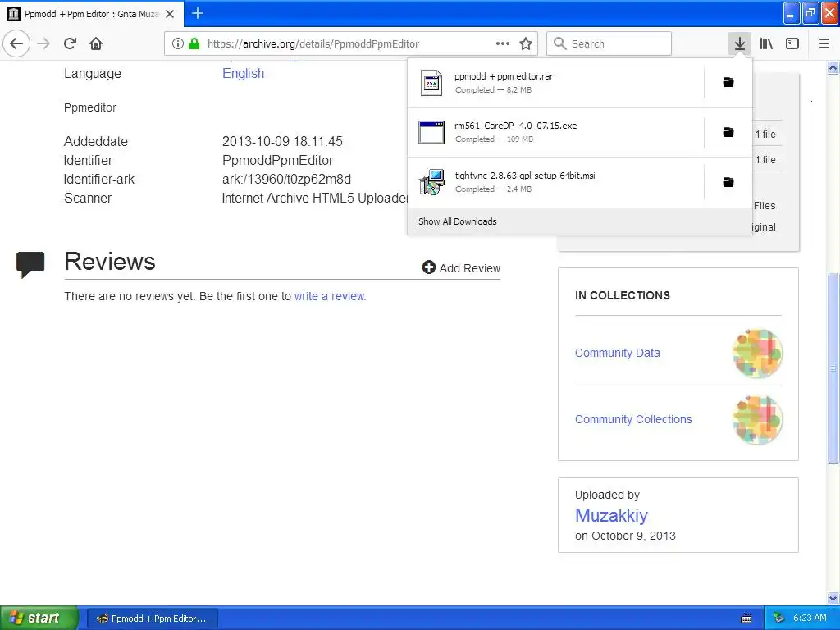
Task: Open uploader Muzakkiy's profile
Action: point(611,515)
